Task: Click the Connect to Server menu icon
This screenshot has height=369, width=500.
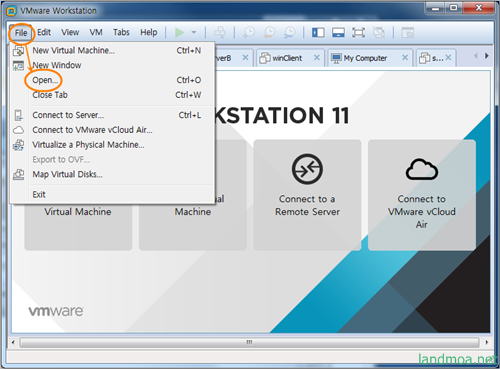Action: 19,115
